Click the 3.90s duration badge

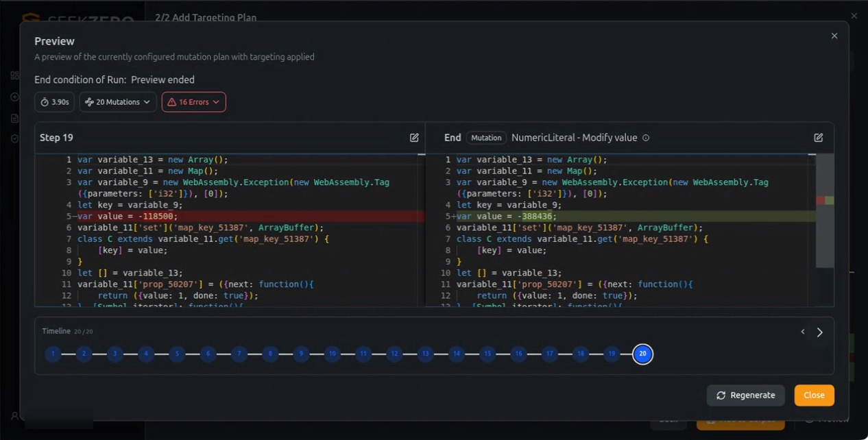[55, 102]
